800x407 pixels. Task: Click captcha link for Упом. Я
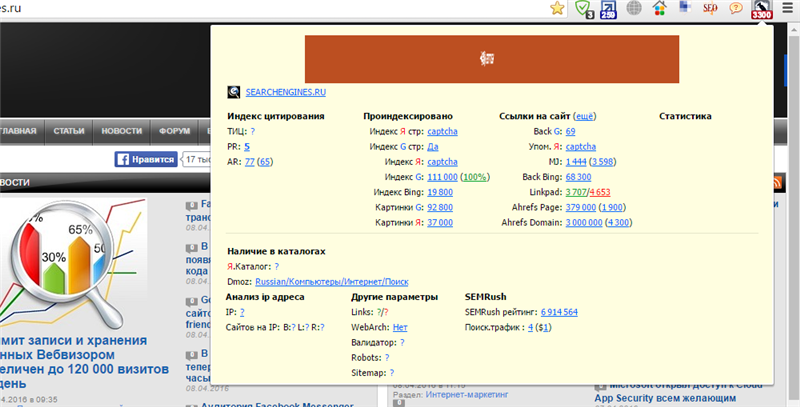click(x=581, y=147)
